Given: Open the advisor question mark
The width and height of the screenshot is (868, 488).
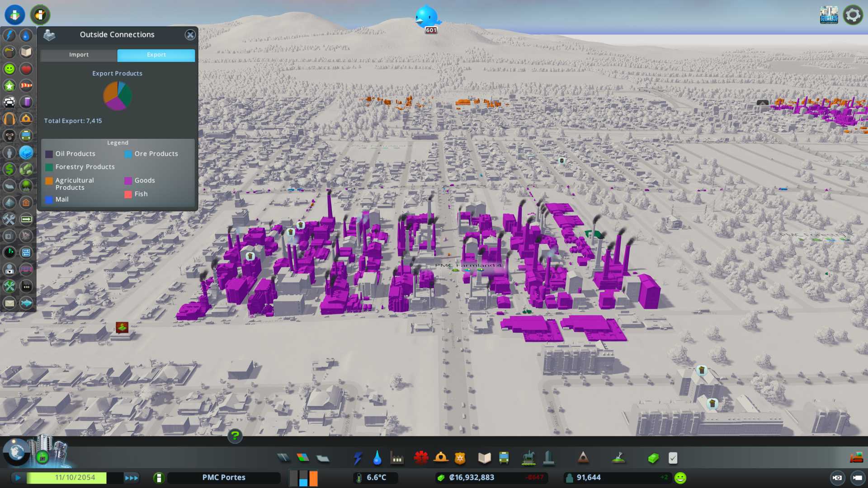Looking at the screenshot, I should pyautogui.click(x=235, y=436).
